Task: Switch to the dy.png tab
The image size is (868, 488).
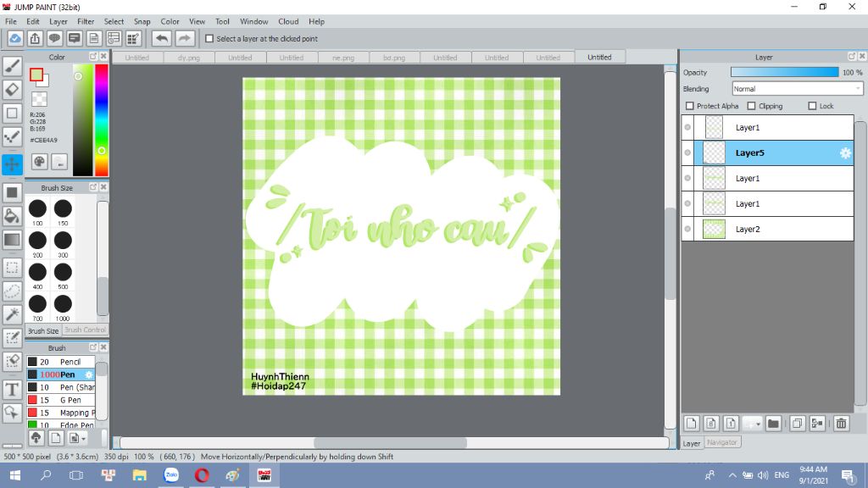Action: point(189,58)
